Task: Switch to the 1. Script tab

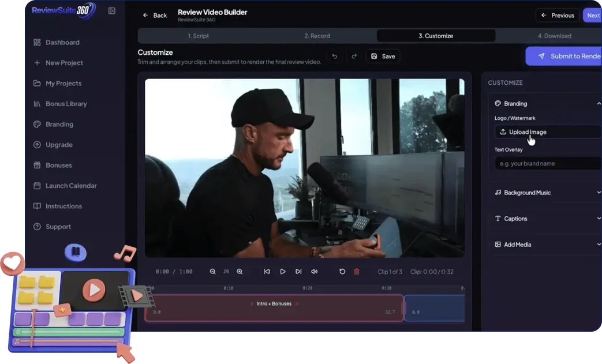Action: (x=198, y=36)
